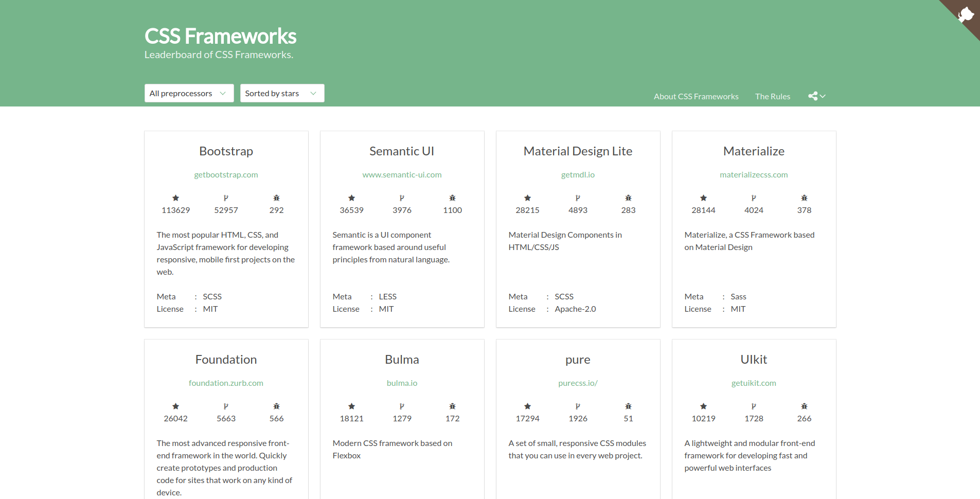The width and height of the screenshot is (980, 499).
Task: Open the bulma.io website link
Action: pos(402,383)
